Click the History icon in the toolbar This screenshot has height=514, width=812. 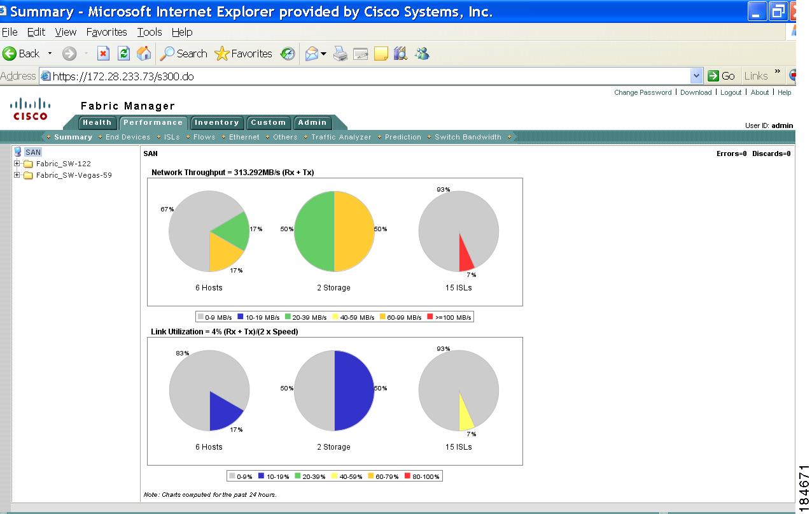click(288, 54)
